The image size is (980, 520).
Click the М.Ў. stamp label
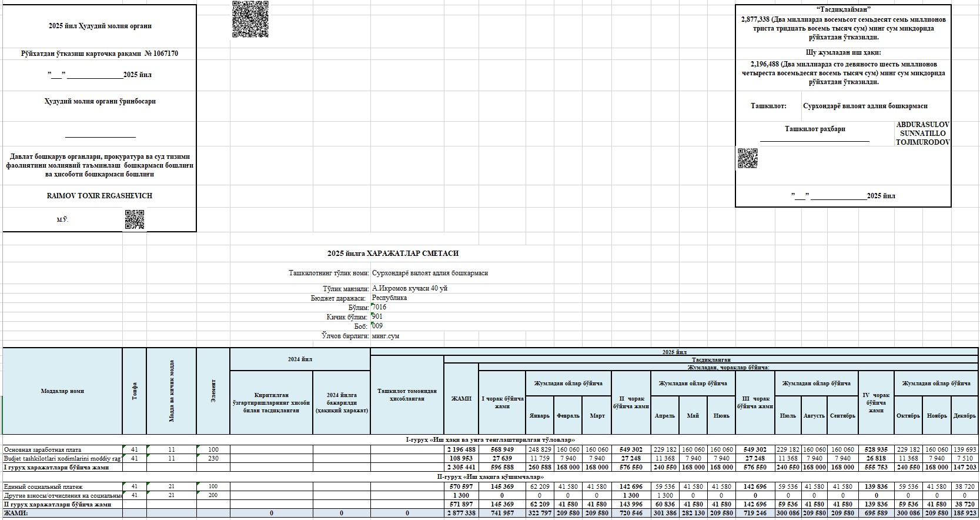pyautogui.click(x=62, y=220)
